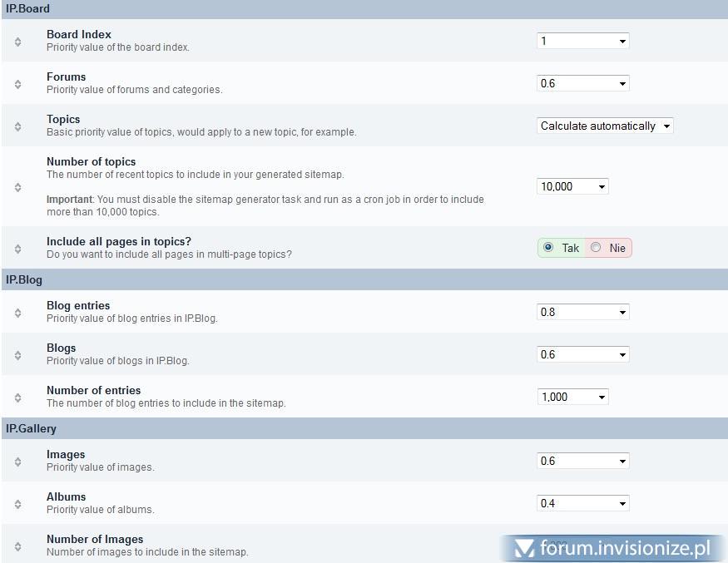Viewport: 728px width, 563px height.
Task: Click the sort handle icon for Topics row
Action: pyautogui.click(x=18, y=126)
